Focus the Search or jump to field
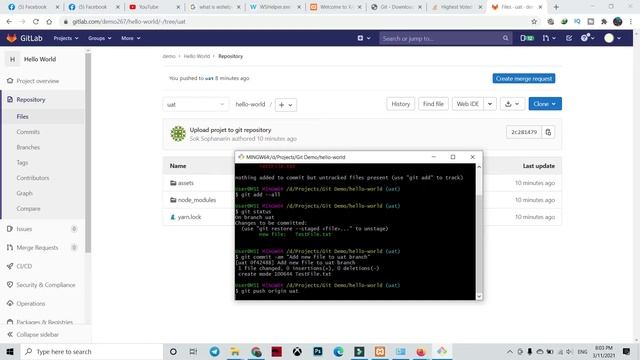The image size is (640, 360). point(445,38)
